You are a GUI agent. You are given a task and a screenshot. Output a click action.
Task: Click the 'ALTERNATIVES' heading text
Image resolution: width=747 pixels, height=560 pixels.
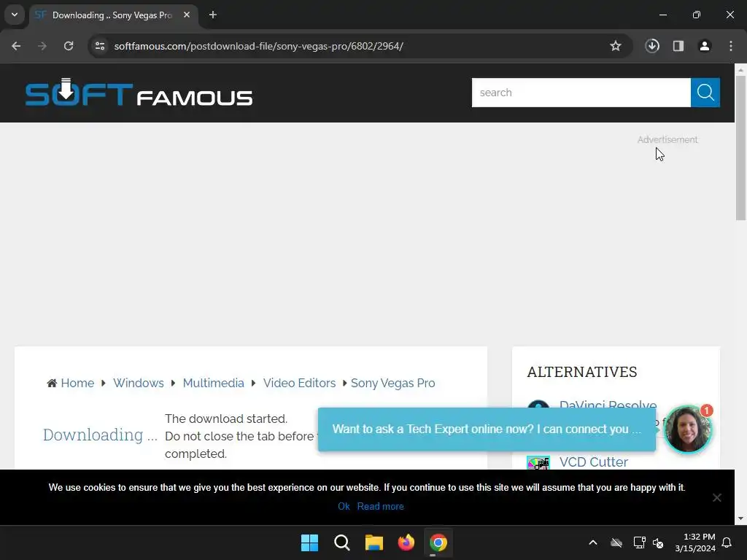coord(581,372)
